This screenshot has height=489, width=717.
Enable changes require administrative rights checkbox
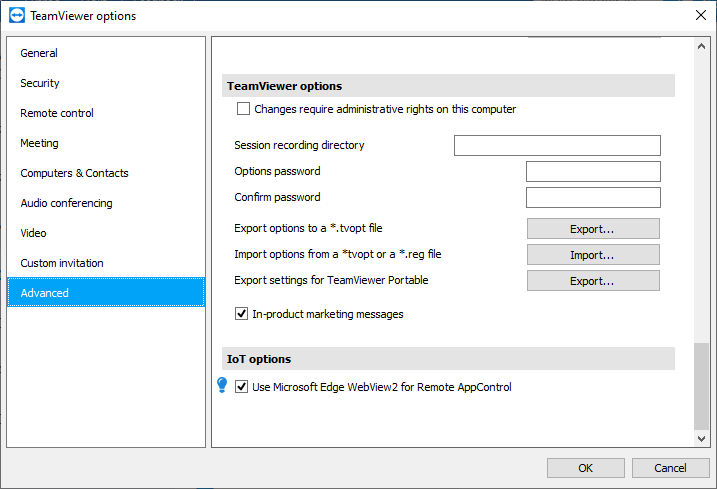tap(243, 109)
